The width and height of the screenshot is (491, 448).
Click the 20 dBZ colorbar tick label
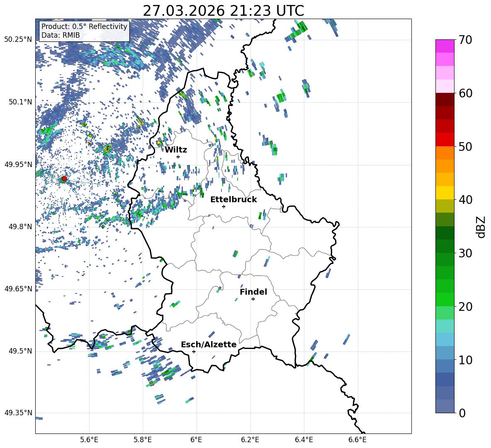coord(465,307)
